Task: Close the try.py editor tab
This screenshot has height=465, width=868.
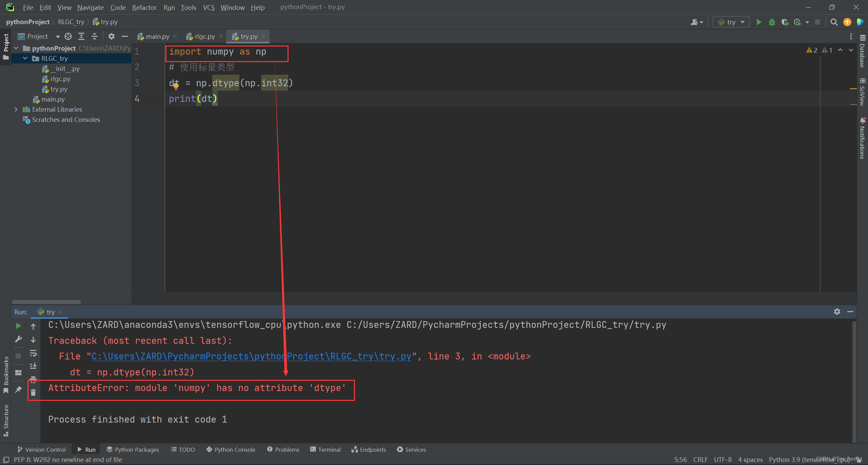Action: pyautogui.click(x=263, y=36)
